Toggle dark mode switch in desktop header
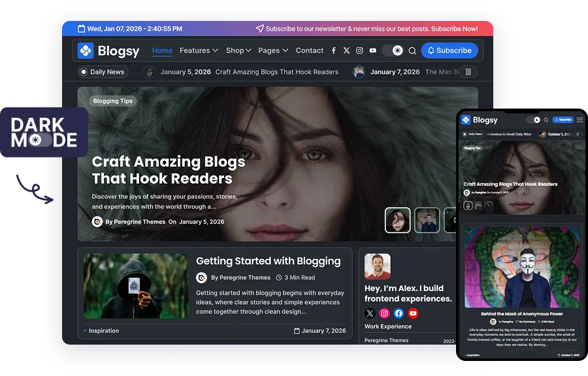Image resolution: width=588 pixels, height=376 pixels. click(393, 50)
